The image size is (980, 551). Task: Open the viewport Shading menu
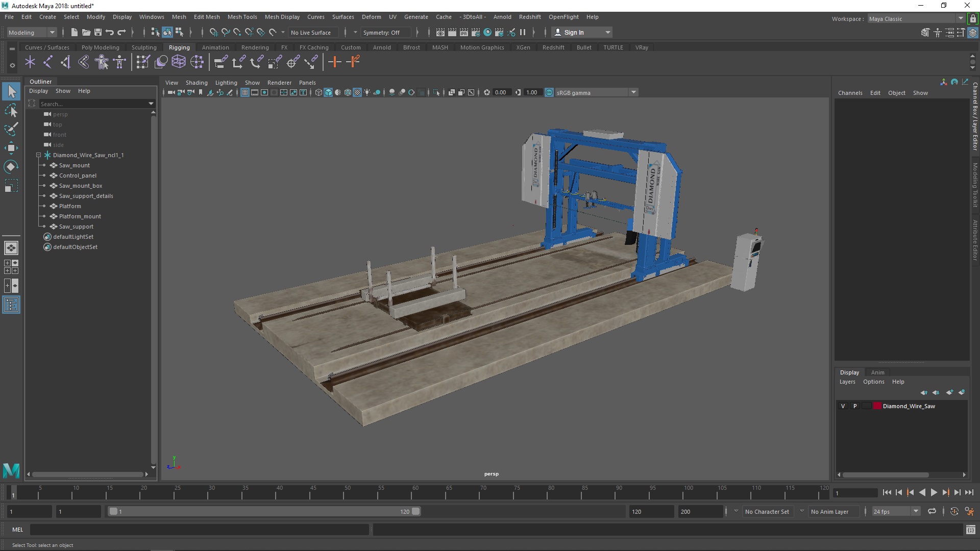tap(196, 83)
